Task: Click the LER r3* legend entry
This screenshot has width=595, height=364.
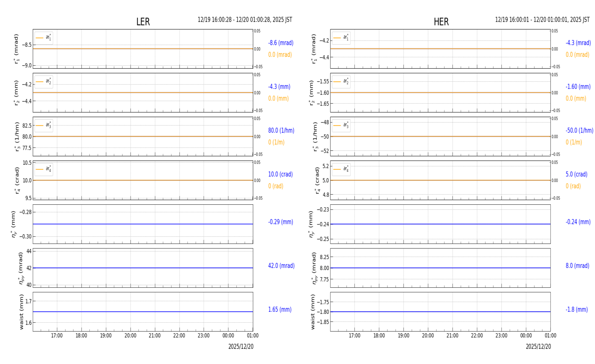Action: tap(44, 126)
